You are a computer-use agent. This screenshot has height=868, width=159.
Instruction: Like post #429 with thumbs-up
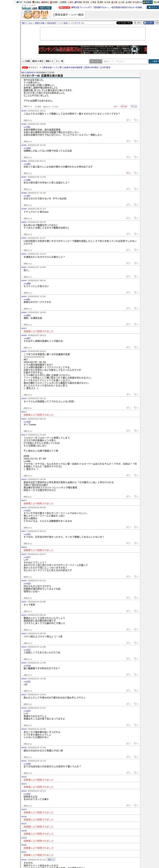(129, 743)
